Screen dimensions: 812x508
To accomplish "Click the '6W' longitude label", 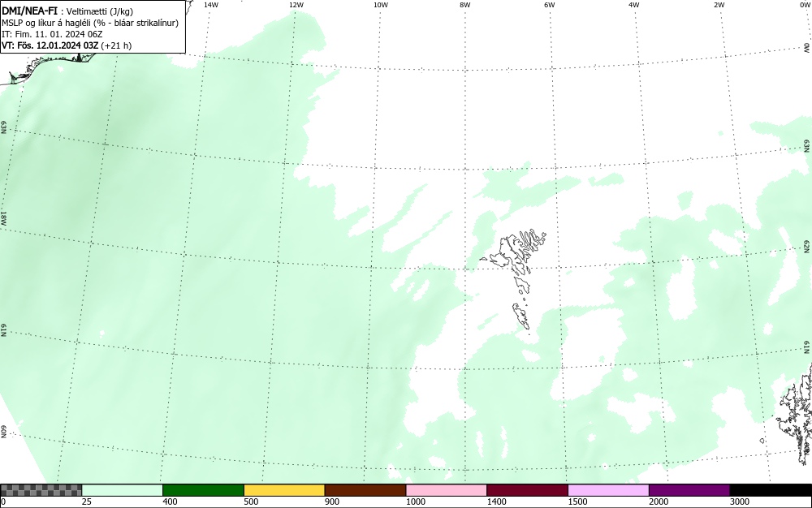I will pos(550,5).
